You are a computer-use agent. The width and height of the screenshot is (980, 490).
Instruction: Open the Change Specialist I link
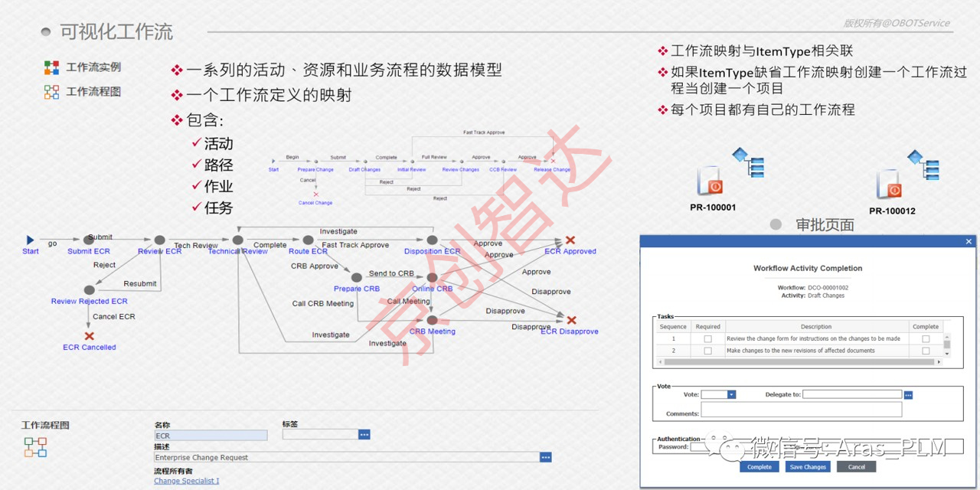coord(186,481)
